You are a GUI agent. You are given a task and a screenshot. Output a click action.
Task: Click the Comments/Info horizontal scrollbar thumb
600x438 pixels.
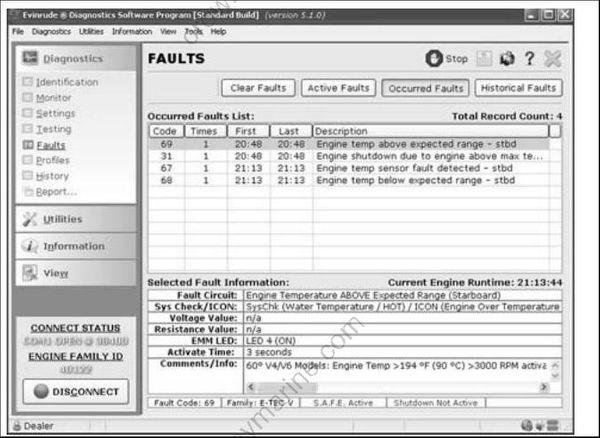[287, 388]
